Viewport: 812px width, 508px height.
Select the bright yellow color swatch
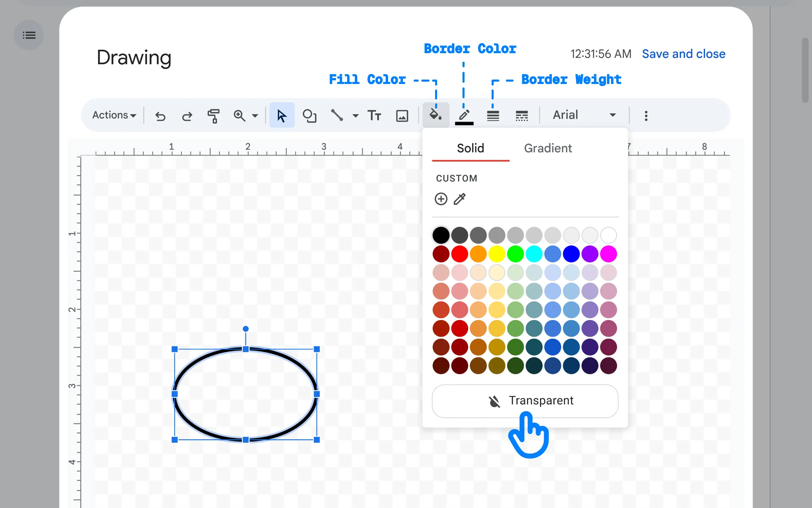pyautogui.click(x=496, y=253)
